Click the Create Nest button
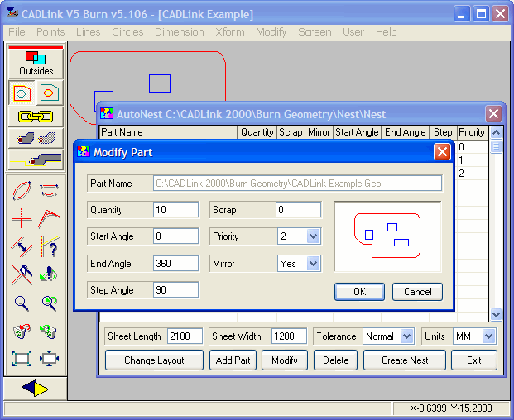The width and height of the screenshot is (514, 420). (405, 360)
